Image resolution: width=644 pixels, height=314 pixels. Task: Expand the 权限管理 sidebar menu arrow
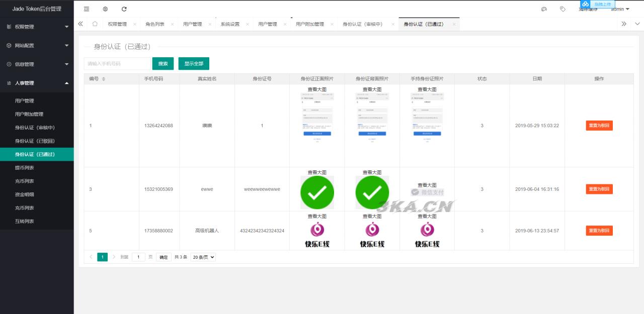click(67, 27)
